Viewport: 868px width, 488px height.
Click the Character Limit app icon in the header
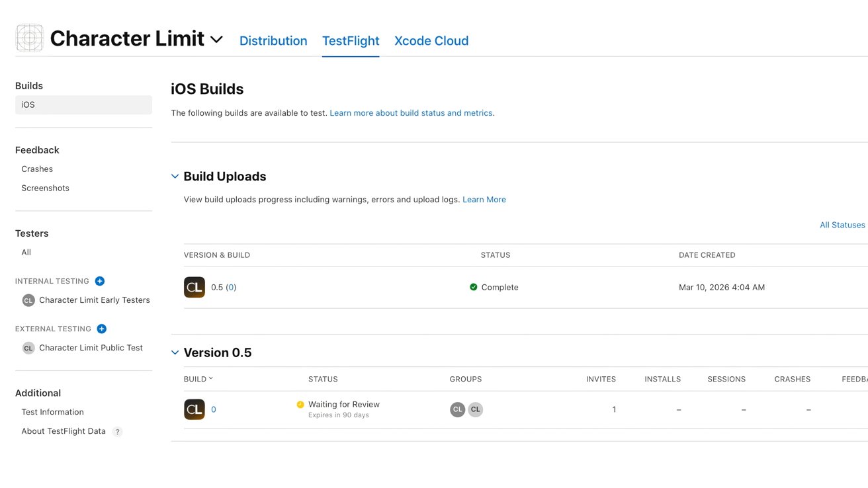coord(29,38)
